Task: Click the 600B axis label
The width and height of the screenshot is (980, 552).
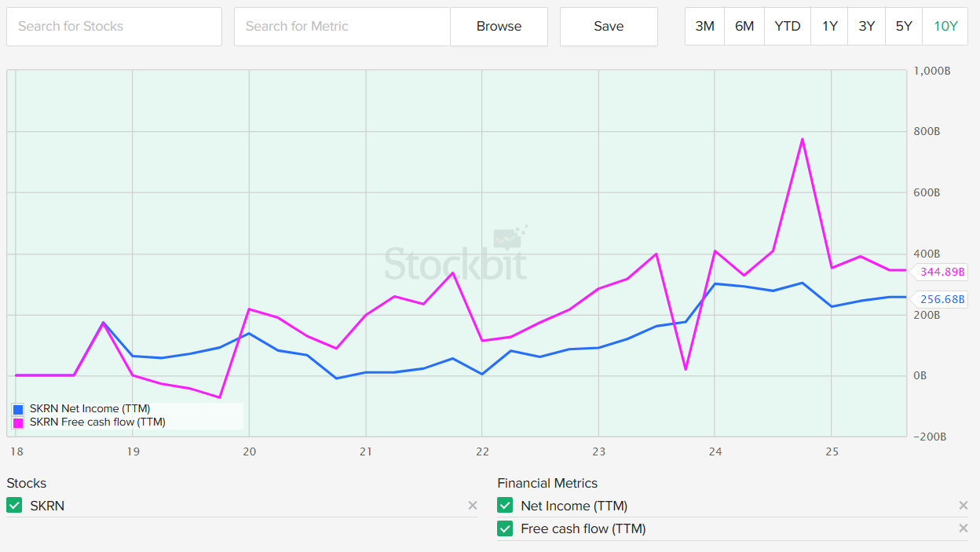Action: [x=927, y=192]
